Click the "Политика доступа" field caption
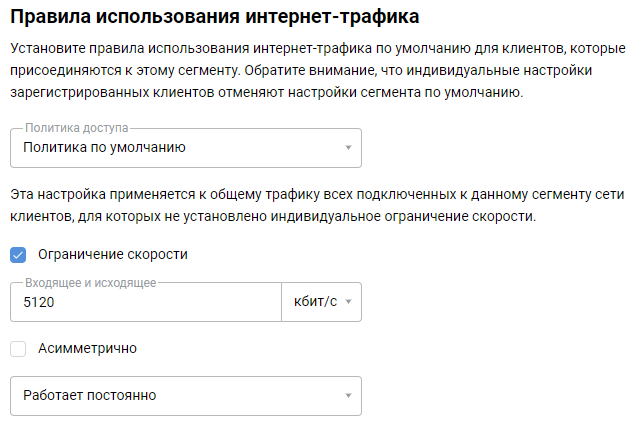The image size is (636, 425). pos(77,129)
